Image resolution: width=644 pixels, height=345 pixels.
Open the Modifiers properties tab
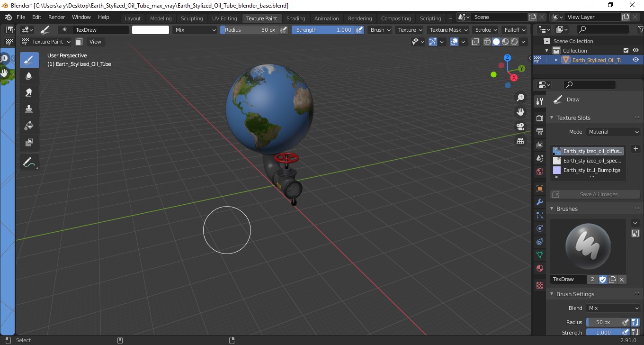coord(539,202)
